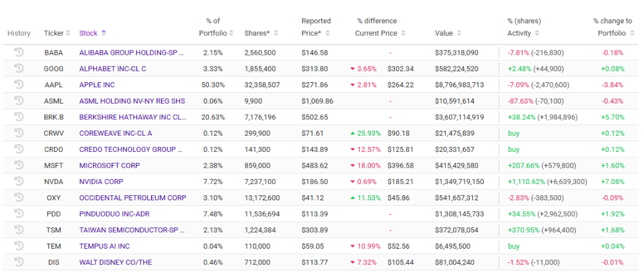The image size is (644, 275).
Task: Open history icon for the Walt Disney row
Action: coord(19,261)
